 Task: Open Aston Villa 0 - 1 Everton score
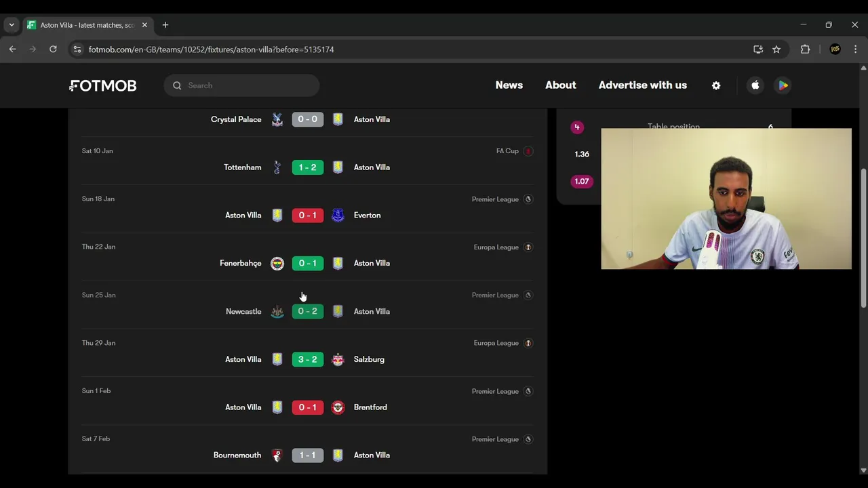pos(308,216)
